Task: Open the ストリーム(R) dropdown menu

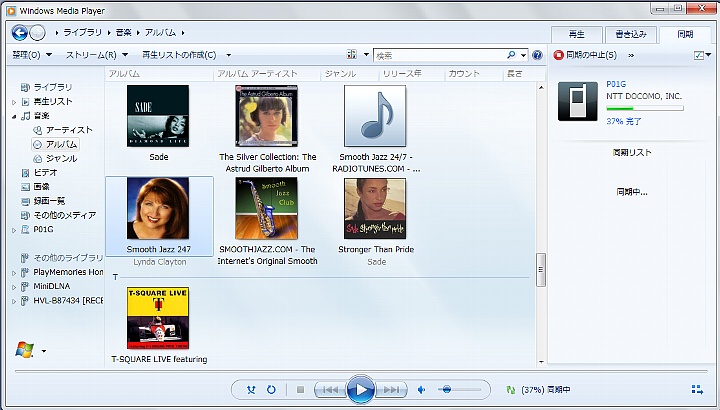Action: [x=96, y=55]
